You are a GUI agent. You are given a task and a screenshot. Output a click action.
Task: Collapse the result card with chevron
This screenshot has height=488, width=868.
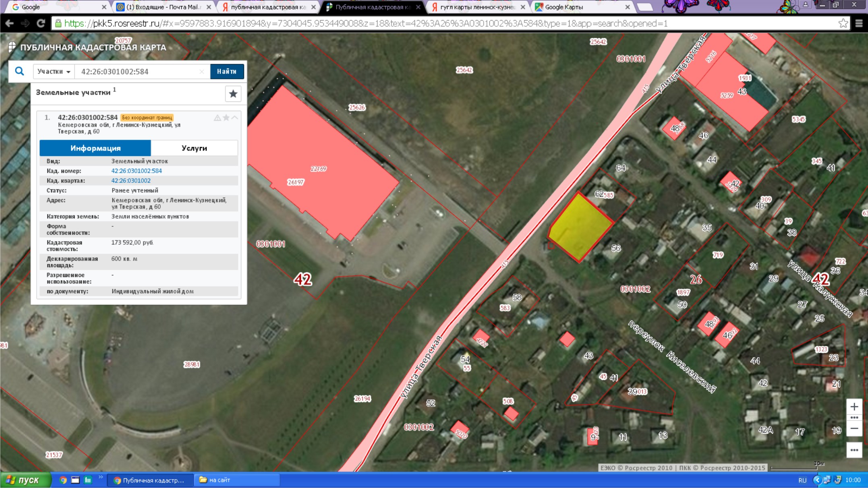(x=234, y=118)
